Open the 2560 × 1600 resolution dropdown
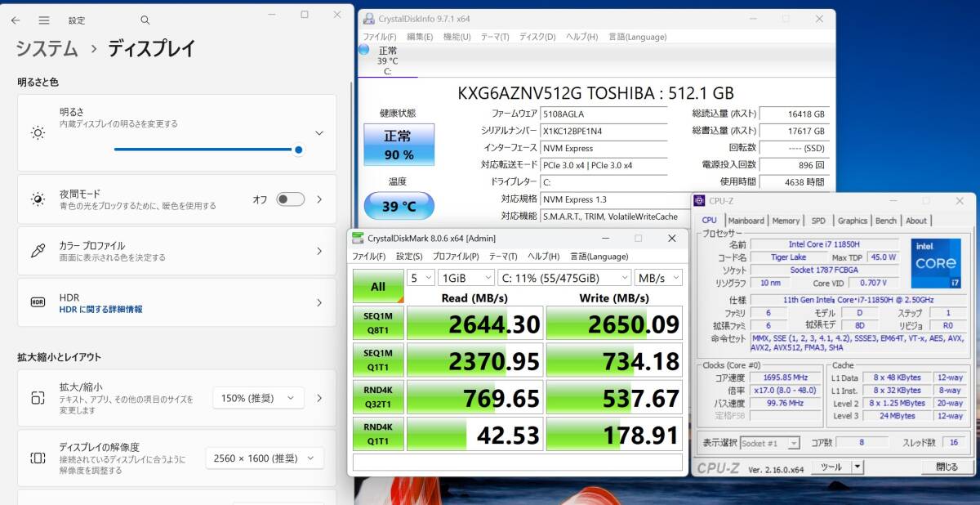Image resolution: width=980 pixels, height=505 pixels. 265,458
